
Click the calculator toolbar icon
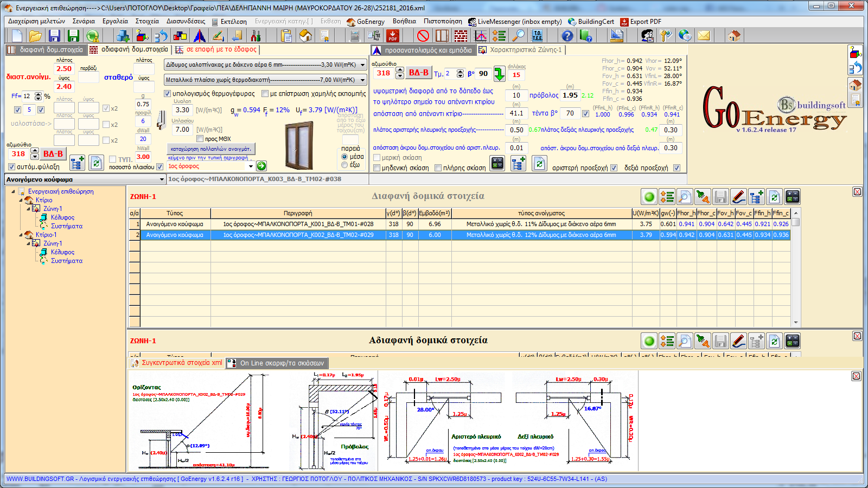(x=355, y=36)
